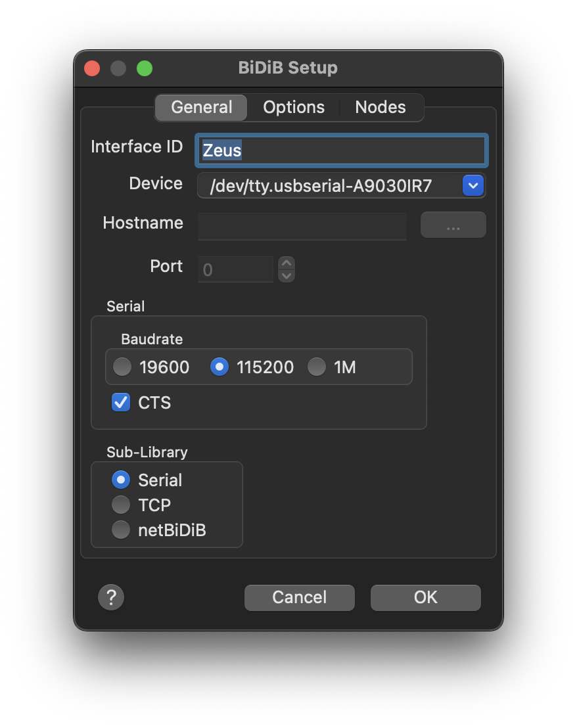
Task: Switch to the Options tab
Action: coord(294,108)
